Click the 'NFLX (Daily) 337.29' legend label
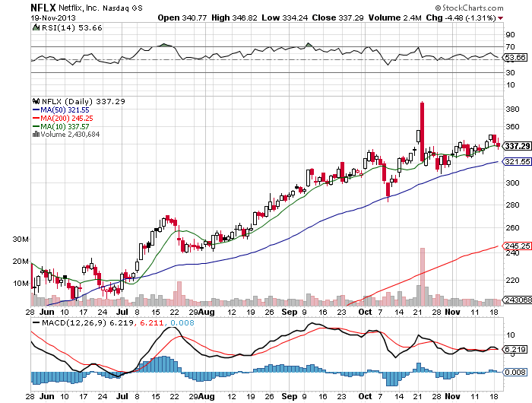532x403 pixels. [83, 101]
